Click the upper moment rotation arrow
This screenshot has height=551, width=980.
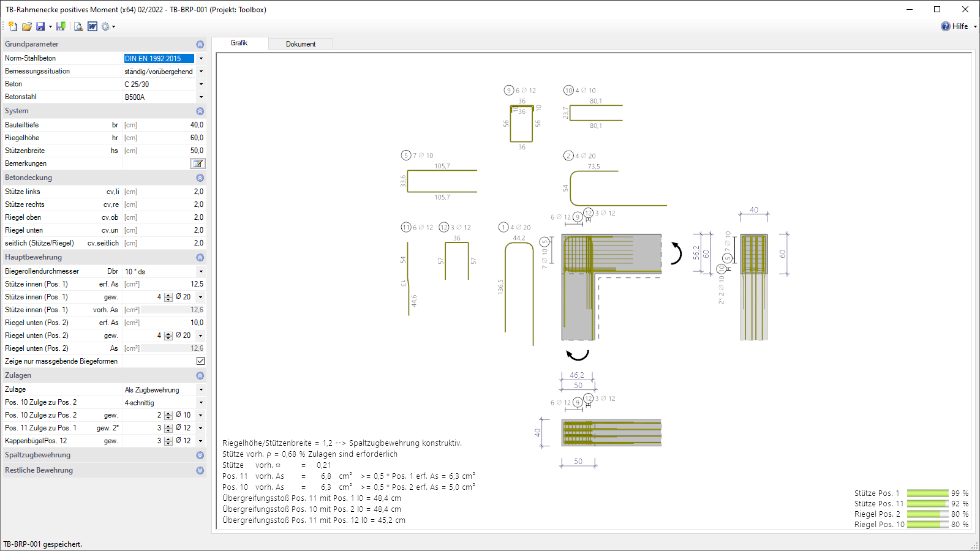676,253
